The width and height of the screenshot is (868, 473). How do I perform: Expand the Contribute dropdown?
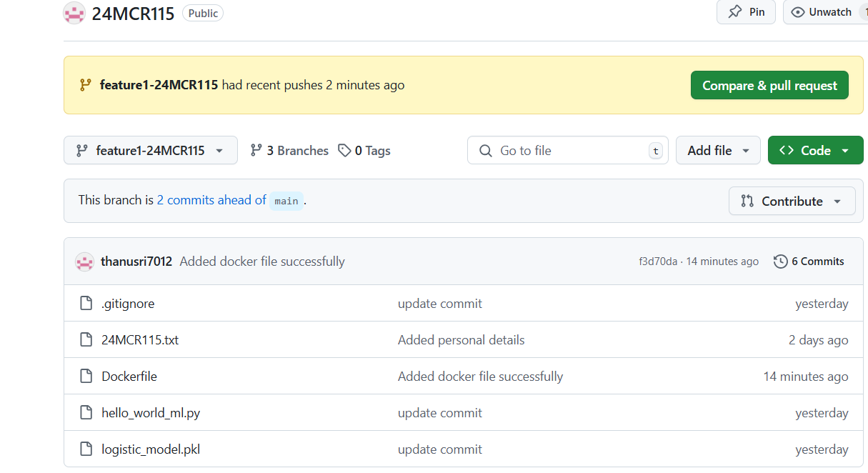point(792,201)
